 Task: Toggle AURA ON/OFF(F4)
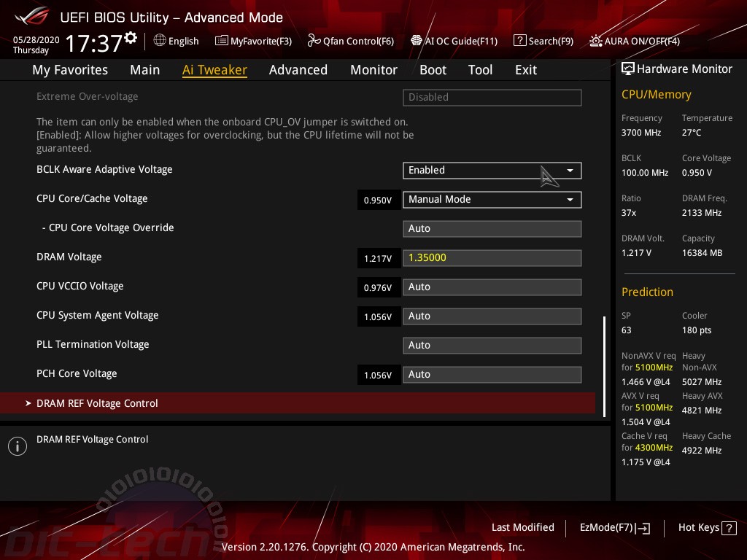pyautogui.click(x=635, y=41)
